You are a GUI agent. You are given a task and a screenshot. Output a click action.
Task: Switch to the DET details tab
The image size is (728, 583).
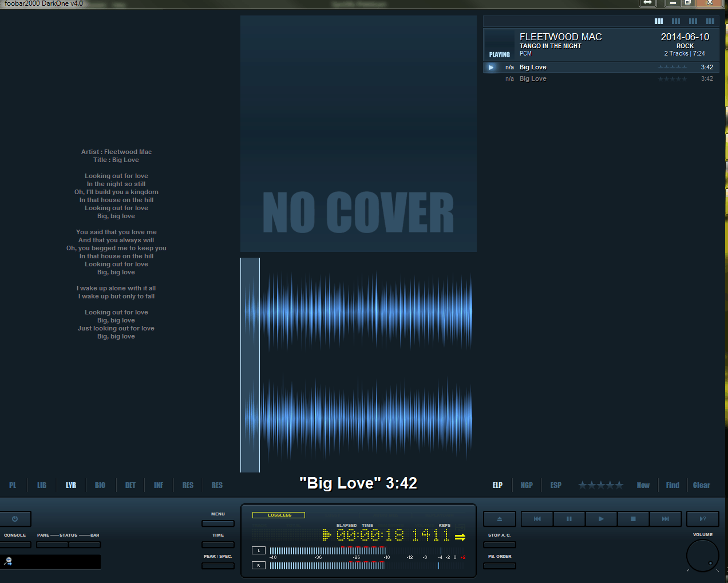[130, 485]
